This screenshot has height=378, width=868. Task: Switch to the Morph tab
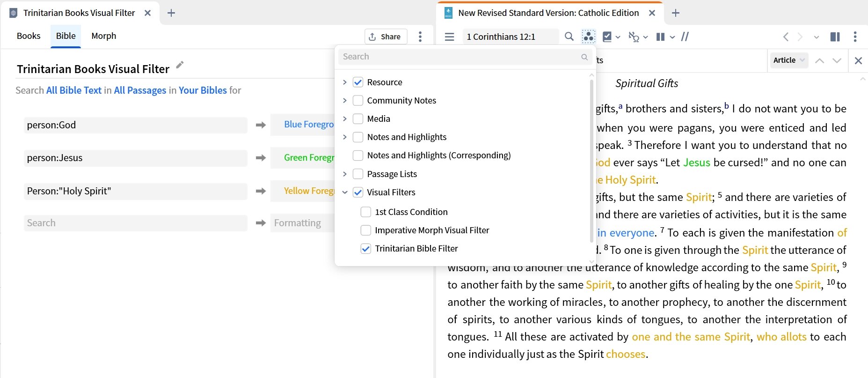point(104,36)
